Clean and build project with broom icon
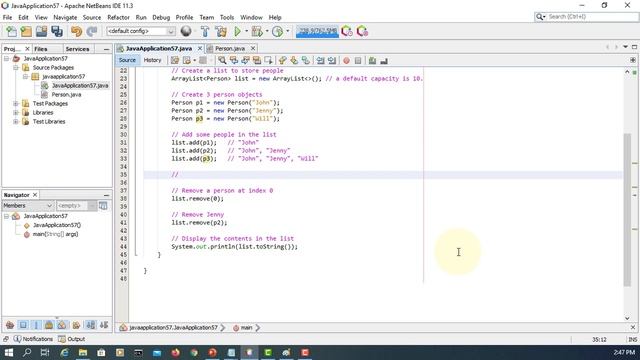 [x=221, y=31]
